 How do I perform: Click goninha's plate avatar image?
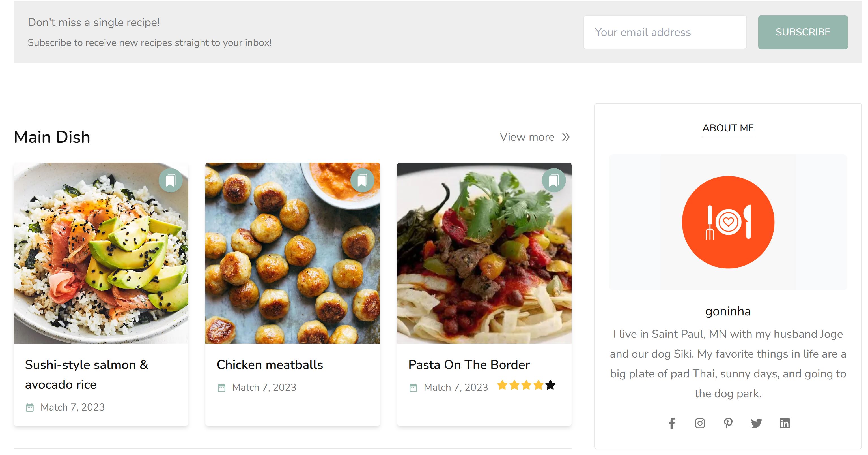[x=728, y=222]
